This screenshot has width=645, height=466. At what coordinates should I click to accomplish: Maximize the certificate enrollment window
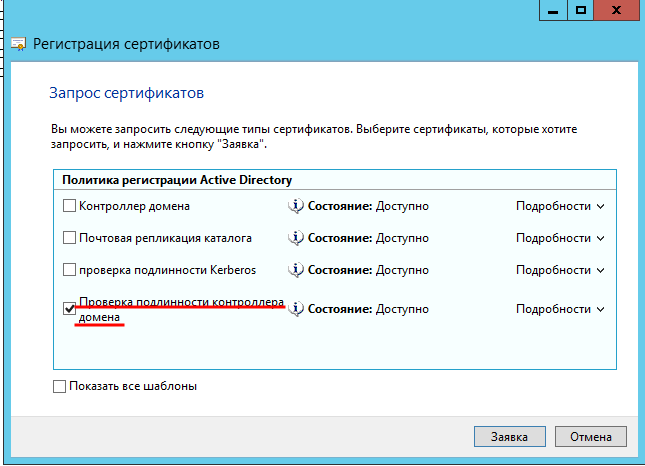click(x=580, y=10)
